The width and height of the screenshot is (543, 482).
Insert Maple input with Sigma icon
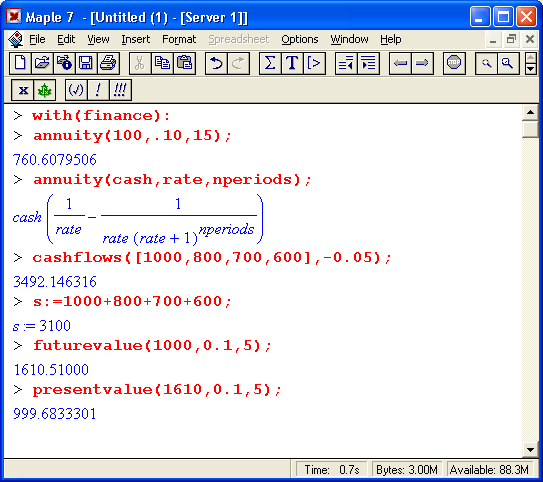click(x=270, y=63)
